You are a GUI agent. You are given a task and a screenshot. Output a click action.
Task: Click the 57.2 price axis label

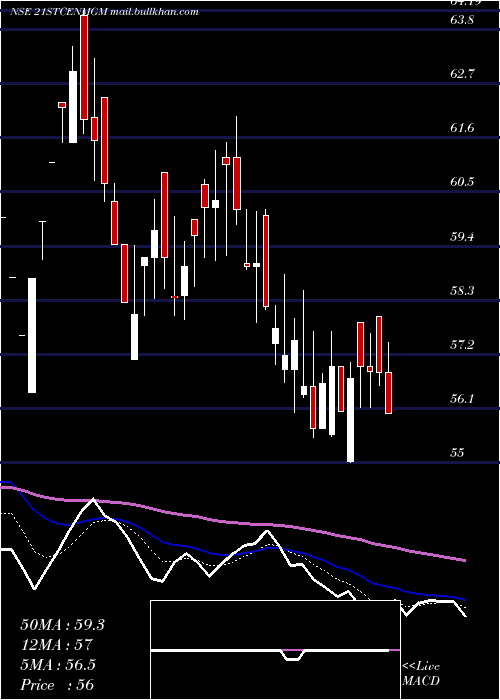click(462, 345)
